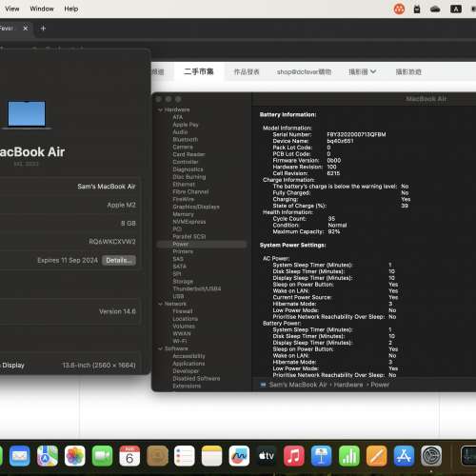476x476 pixels.
Task: Select Ethernet in the sidebar
Action: click(x=184, y=185)
